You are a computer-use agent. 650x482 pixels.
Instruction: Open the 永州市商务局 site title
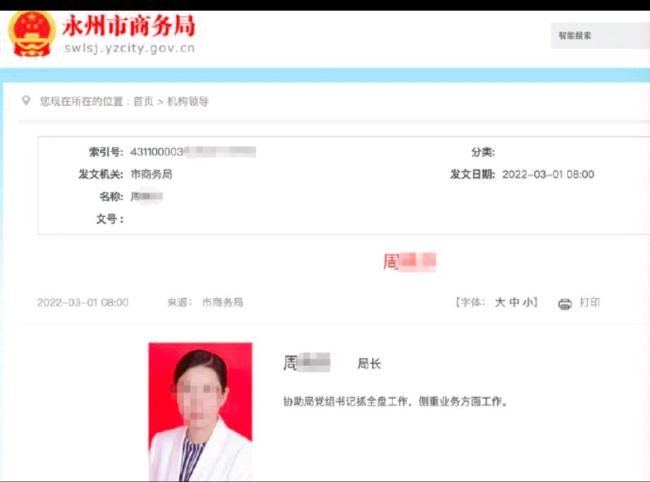129,26
